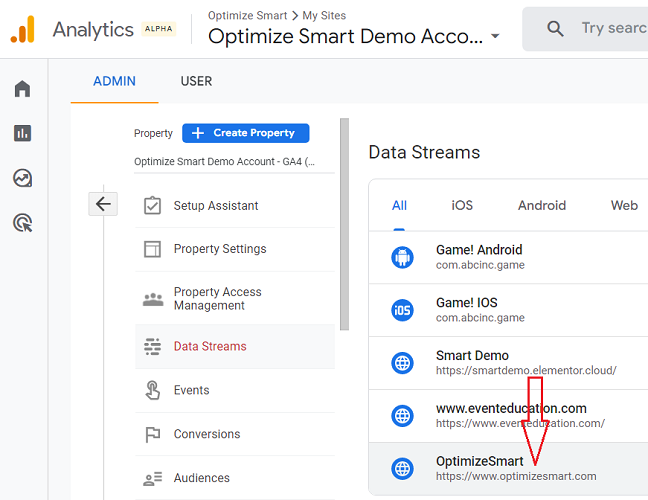Click the property menu vertical scrollbar

344,224
